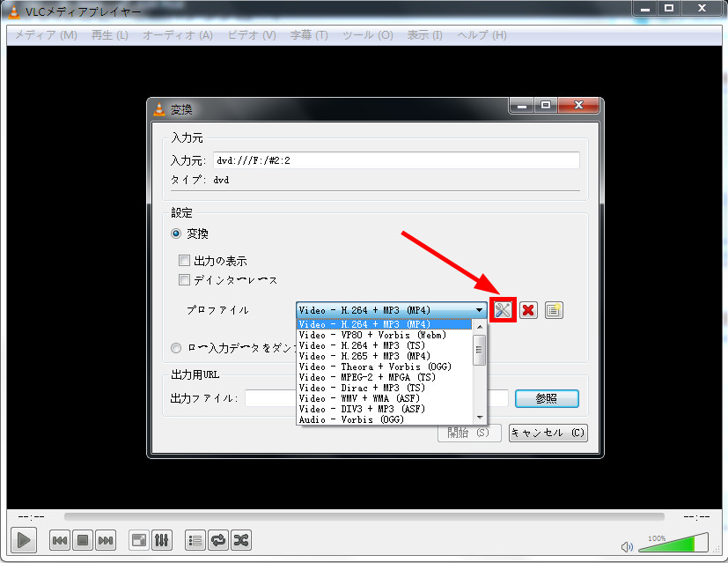Click the Play button in VLC controls
728x563 pixels.
[24, 540]
